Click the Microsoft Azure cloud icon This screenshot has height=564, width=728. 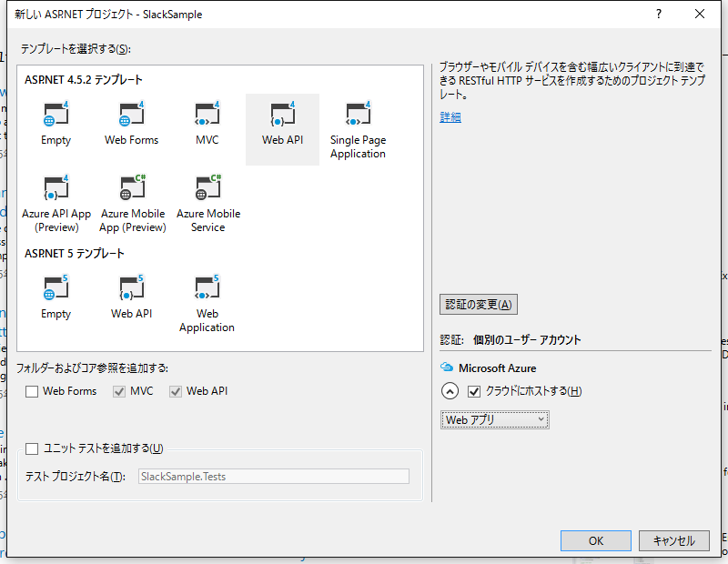447,368
